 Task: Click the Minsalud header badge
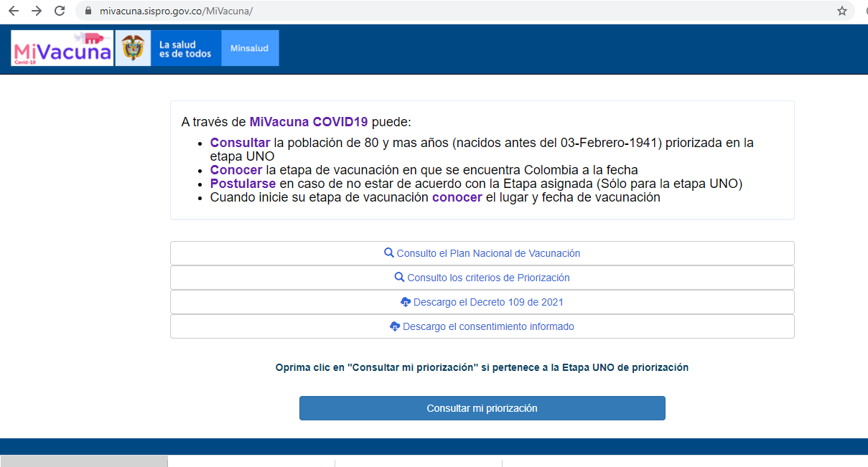click(x=250, y=49)
